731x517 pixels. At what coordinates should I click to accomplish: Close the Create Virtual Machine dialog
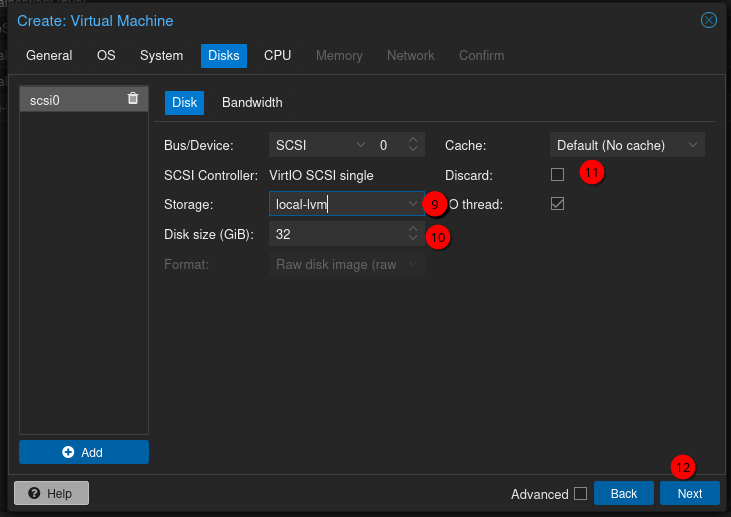point(709,20)
